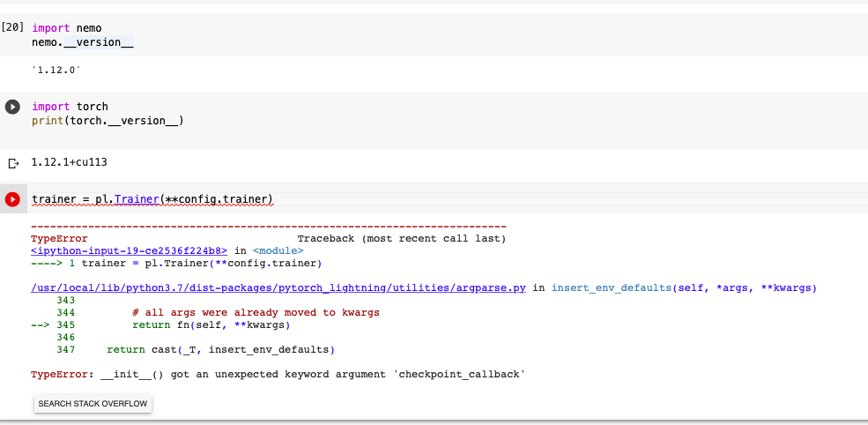This screenshot has height=425, width=868.
Task: Run the import torch cell
Action: (12, 107)
